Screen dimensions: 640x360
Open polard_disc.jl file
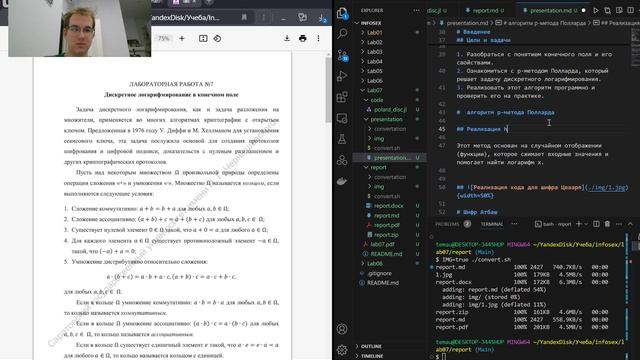tap(390, 110)
